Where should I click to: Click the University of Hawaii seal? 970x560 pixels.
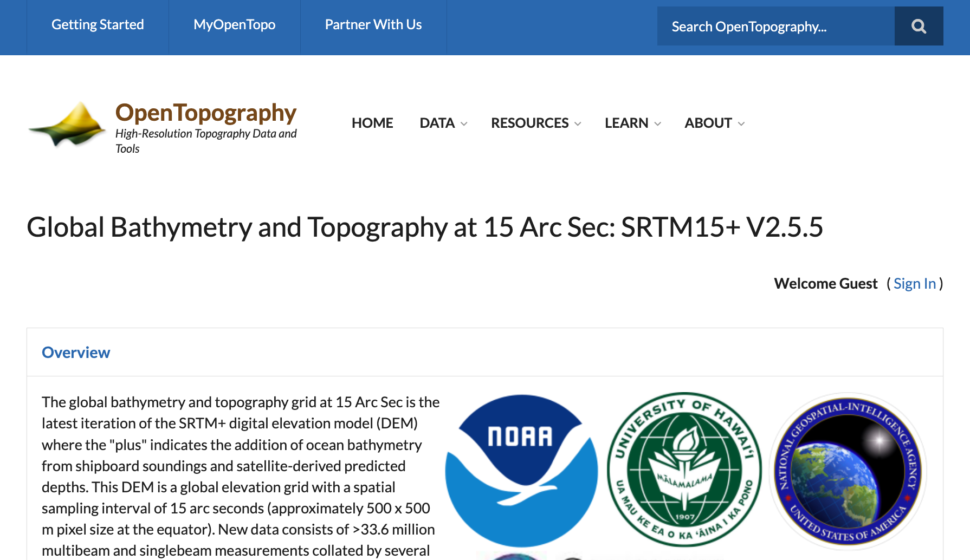pos(684,470)
